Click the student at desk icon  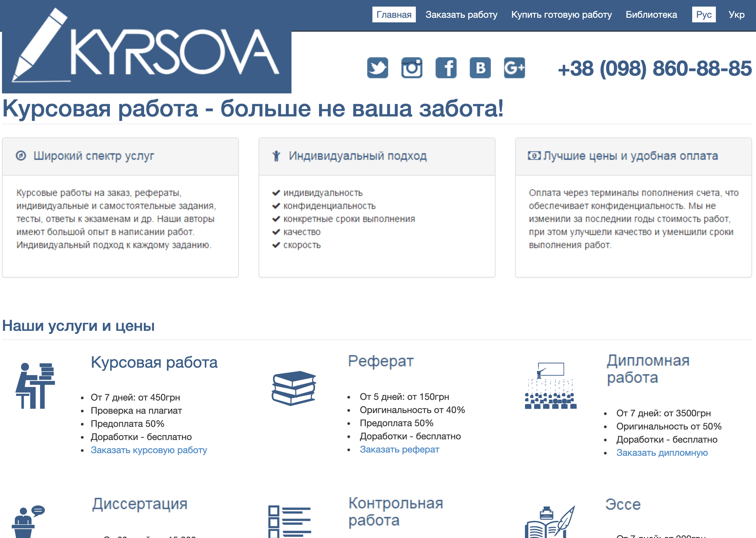click(35, 386)
